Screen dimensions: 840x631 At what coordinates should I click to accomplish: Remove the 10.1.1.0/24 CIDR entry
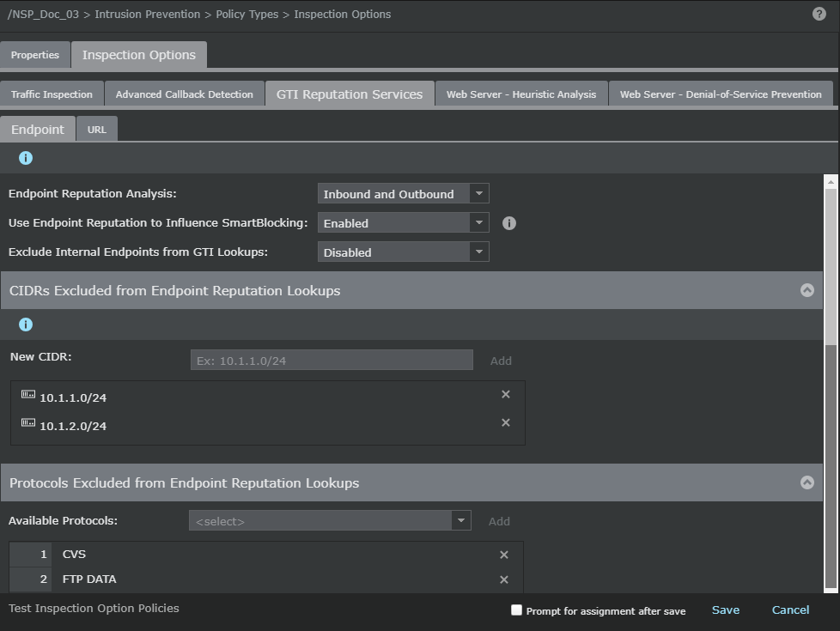pos(505,394)
